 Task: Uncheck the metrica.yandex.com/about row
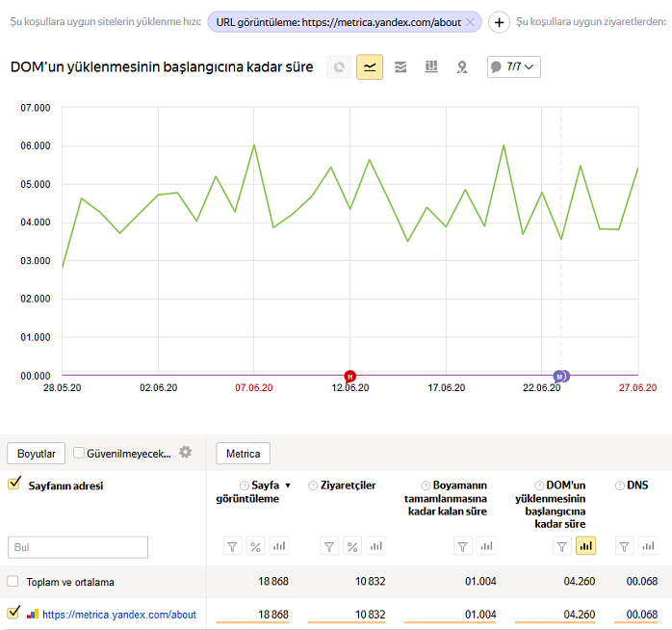(13, 613)
